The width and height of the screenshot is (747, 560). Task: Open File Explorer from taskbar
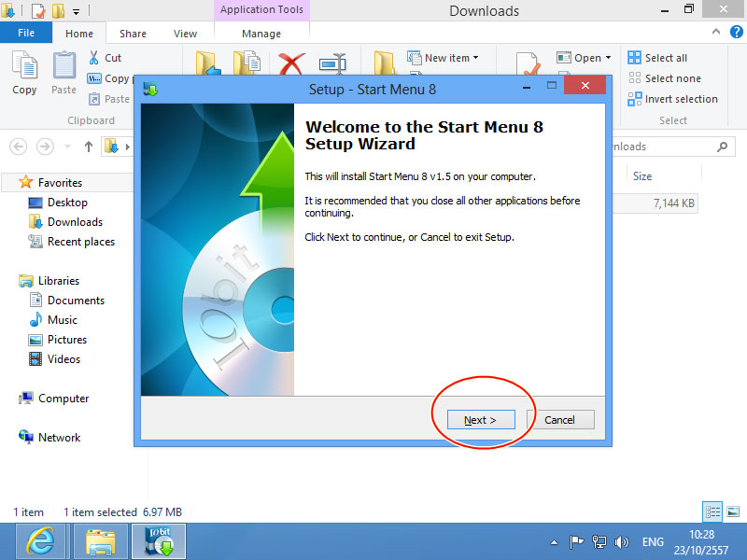pyautogui.click(x=101, y=541)
